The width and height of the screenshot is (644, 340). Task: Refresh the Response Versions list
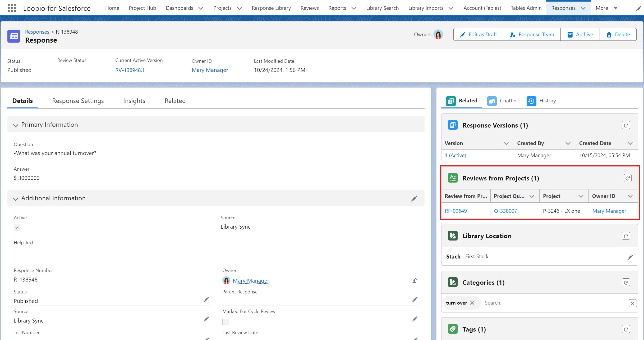(x=626, y=125)
